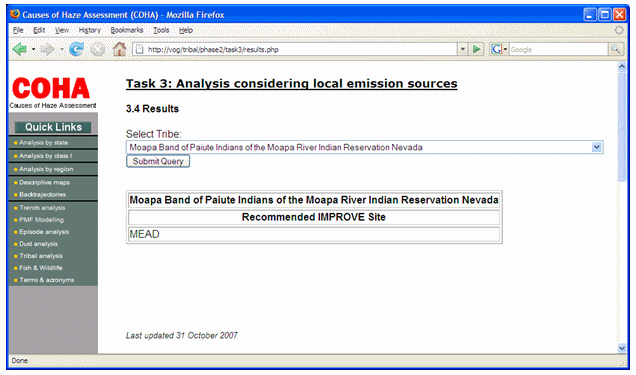The width and height of the screenshot is (636, 375).
Task: Click the Stop loading icon
Action: 97,49
